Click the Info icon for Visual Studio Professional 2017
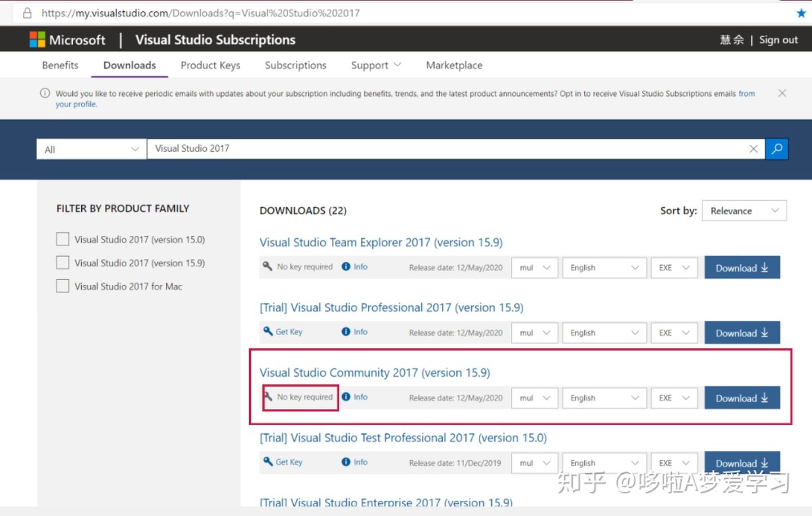This screenshot has height=516, width=812. pyautogui.click(x=346, y=332)
